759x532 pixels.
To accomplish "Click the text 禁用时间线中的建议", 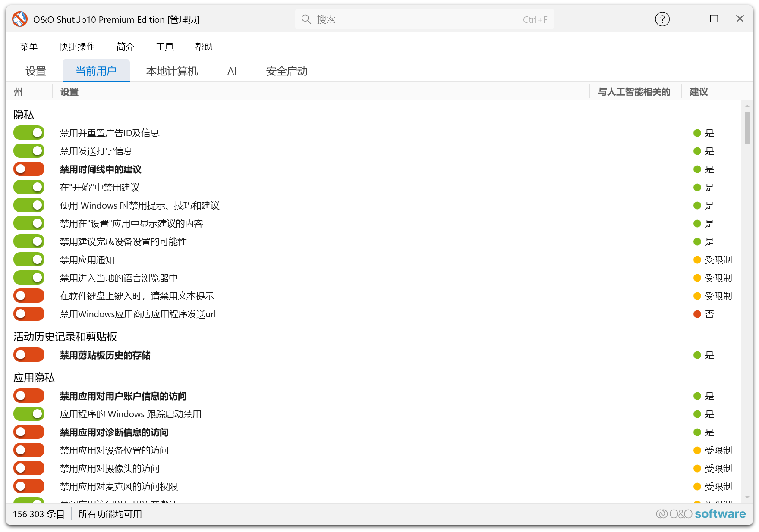I will pyautogui.click(x=101, y=169).
